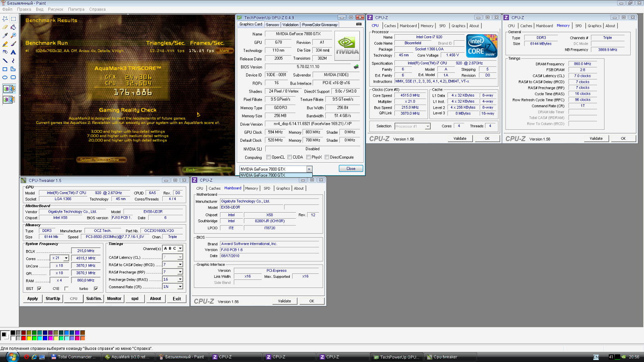Pick the Rectangle shape tool

tap(5, 69)
